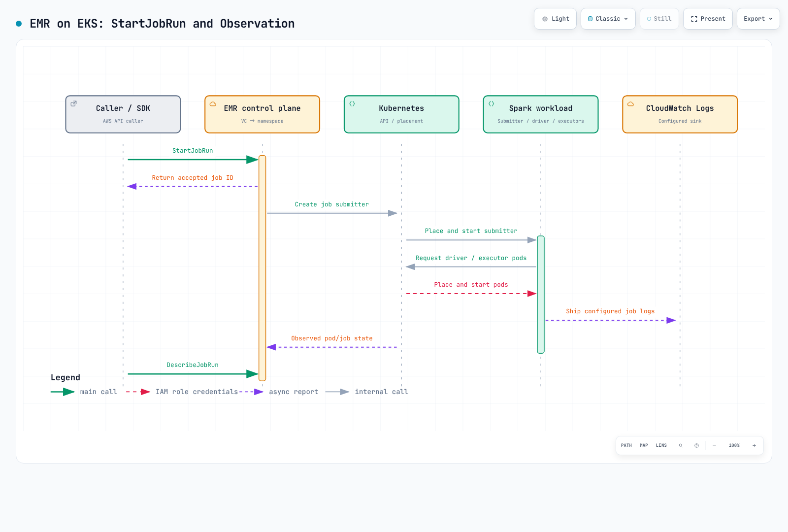Switch to PATH mode
The width and height of the screenshot is (788, 532).
(x=626, y=445)
